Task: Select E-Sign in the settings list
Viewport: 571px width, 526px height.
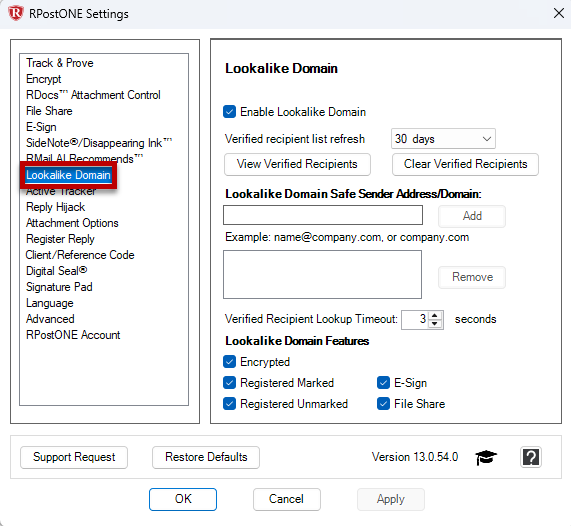Action: [x=41, y=127]
